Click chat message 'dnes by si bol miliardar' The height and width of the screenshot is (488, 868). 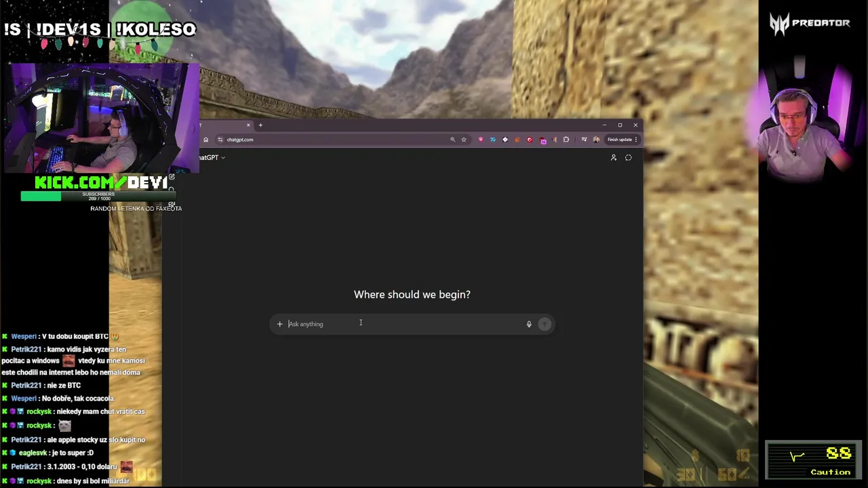coord(92,481)
